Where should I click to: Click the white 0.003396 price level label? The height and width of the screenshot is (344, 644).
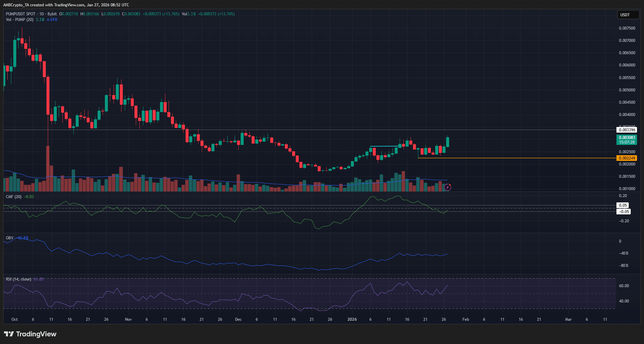(x=627, y=130)
